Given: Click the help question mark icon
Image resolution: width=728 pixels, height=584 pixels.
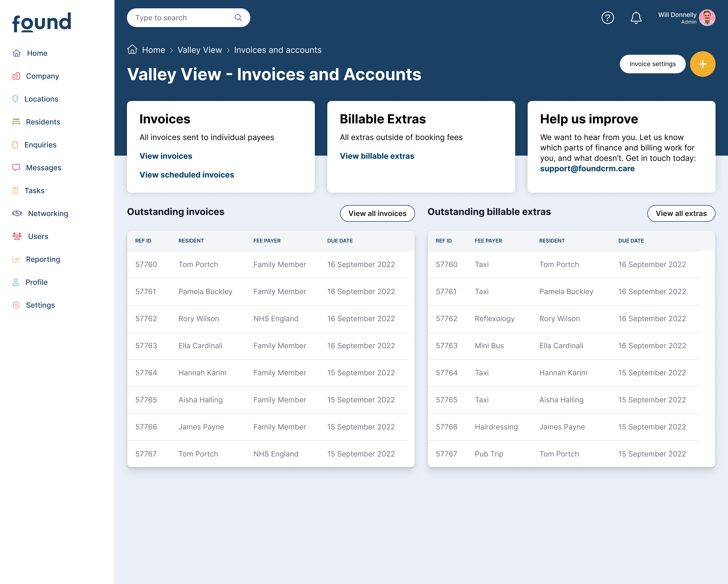Looking at the screenshot, I should 607,18.
